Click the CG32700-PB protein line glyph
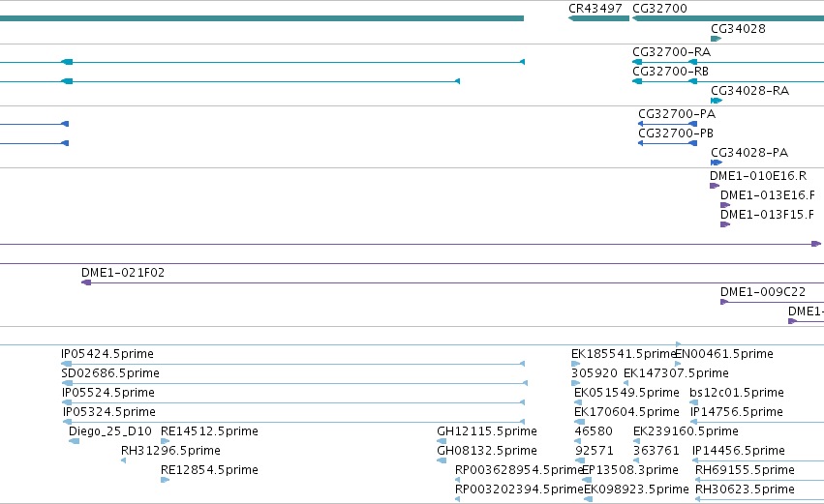The height and width of the screenshot is (504, 824). [x=667, y=143]
